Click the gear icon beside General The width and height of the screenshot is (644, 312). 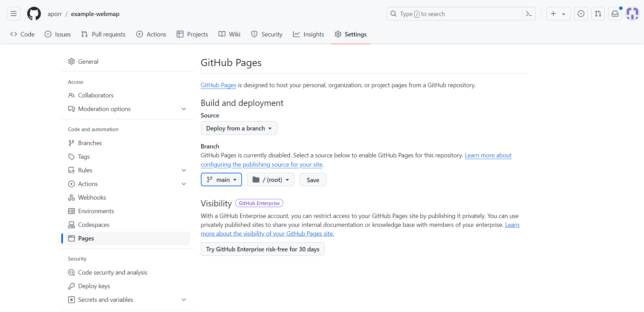coord(71,61)
